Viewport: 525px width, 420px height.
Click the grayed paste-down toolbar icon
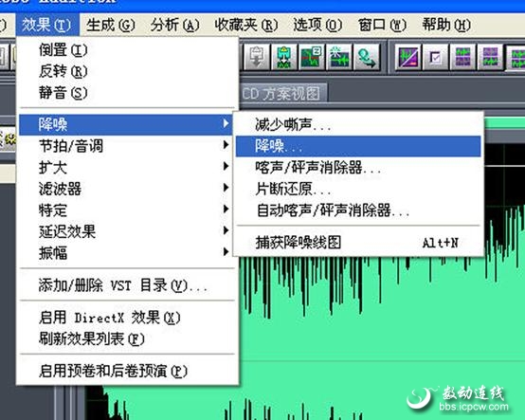[x=256, y=57]
